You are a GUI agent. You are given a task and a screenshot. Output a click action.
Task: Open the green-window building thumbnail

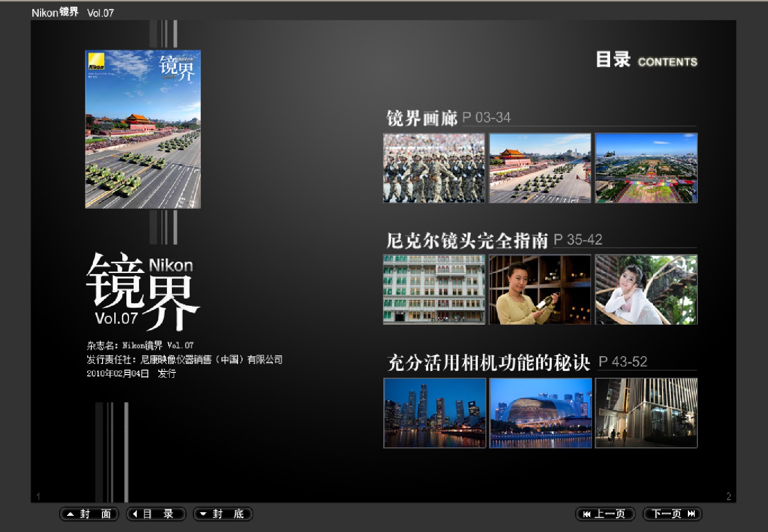coord(434,290)
